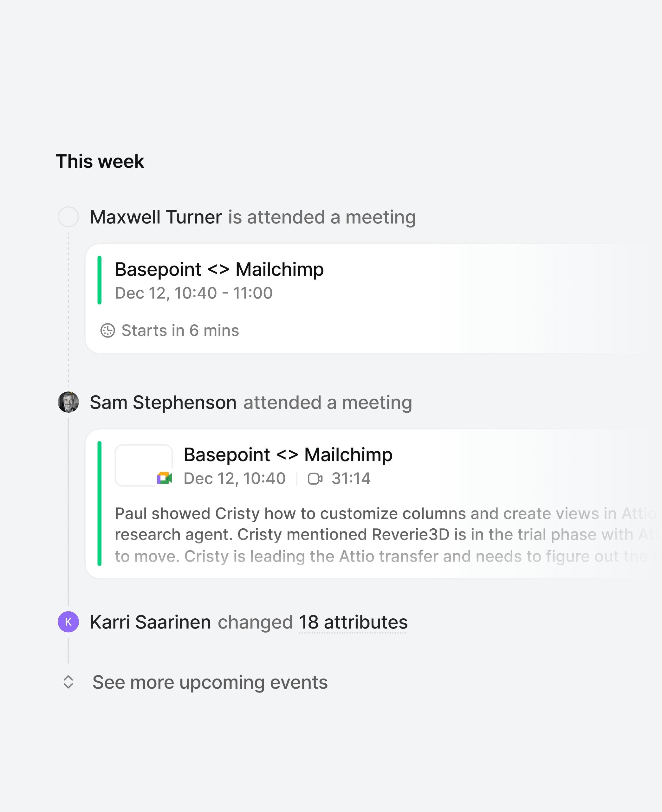Click the up-down chevron icon for more events
The image size is (662, 812).
(x=68, y=682)
